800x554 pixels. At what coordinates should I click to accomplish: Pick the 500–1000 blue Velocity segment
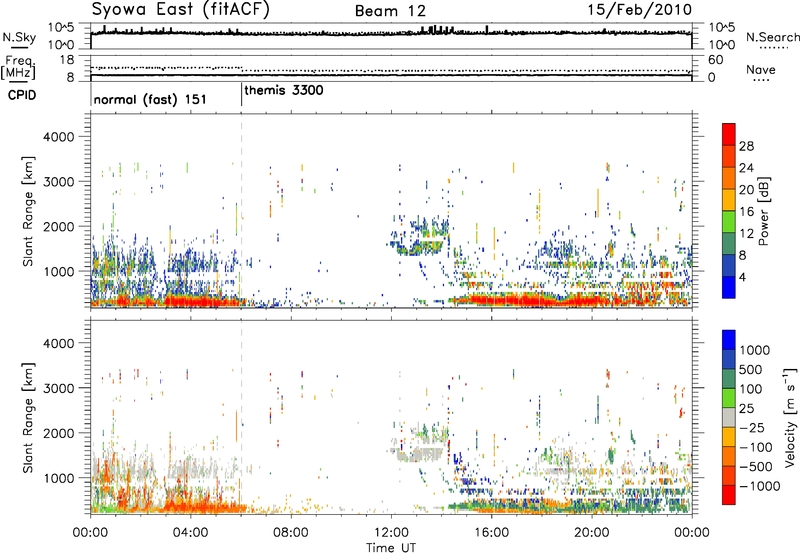pyautogui.click(x=729, y=359)
